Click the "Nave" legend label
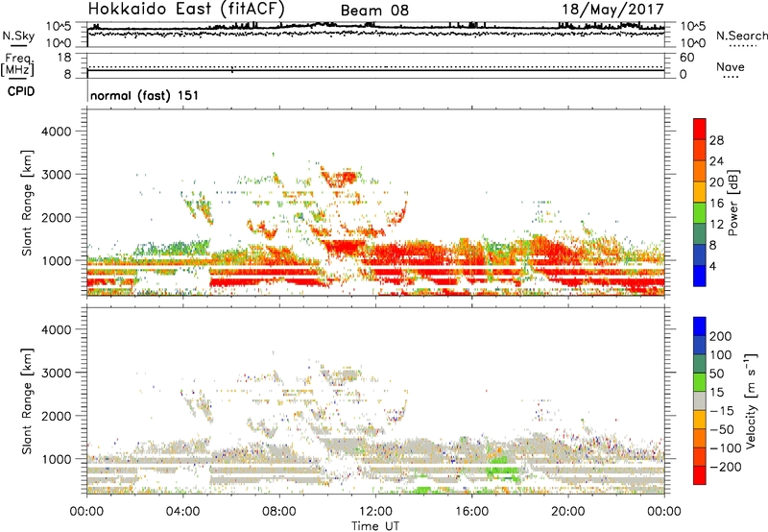Image resolution: width=768 pixels, height=532 pixels. (730, 66)
